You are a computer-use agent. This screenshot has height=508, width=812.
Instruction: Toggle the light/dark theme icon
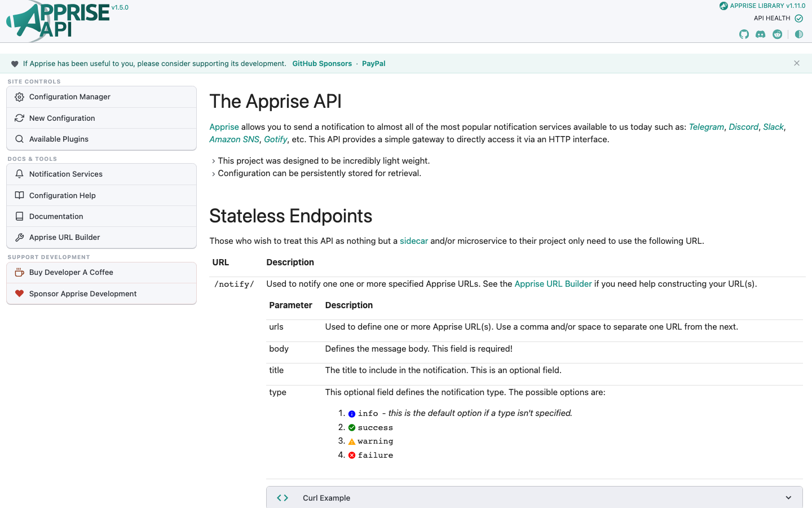799,34
